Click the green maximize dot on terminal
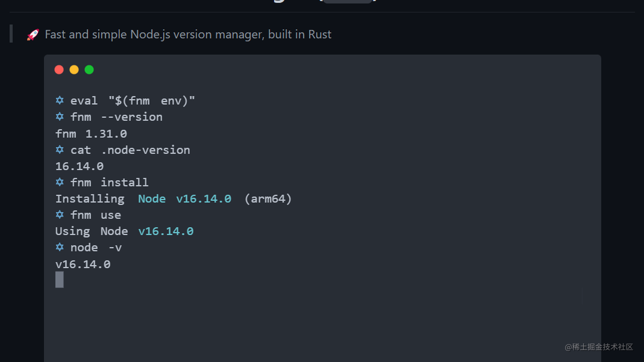This screenshot has height=362, width=644. (x=89, y=69)
